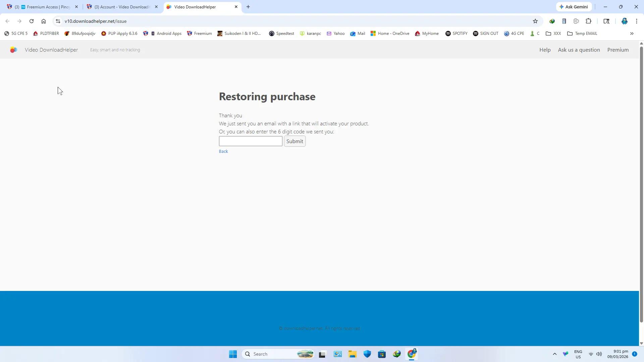644x362 pixels.
Task: Close the Video DownloadHelper tab
Action: (236, 7)
